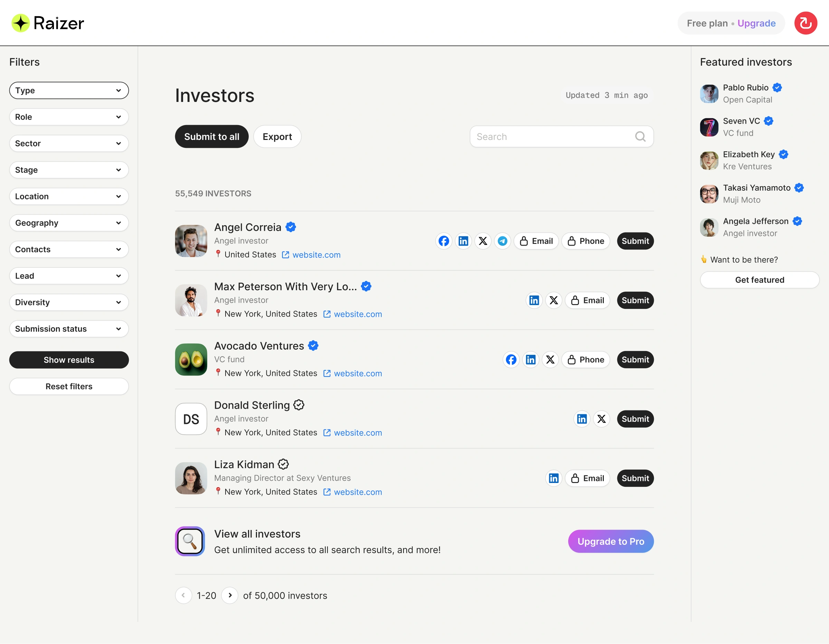The width and height of the screenshot is (829, 644).
Task: Open Max Peterson's LinkedIn icon
Action: [534, 300]
